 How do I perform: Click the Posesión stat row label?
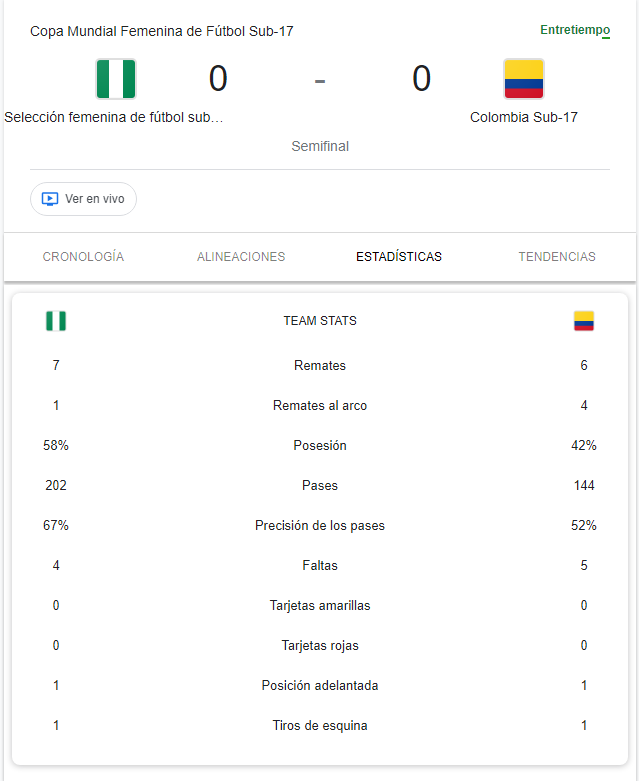(x=320, y=445)
